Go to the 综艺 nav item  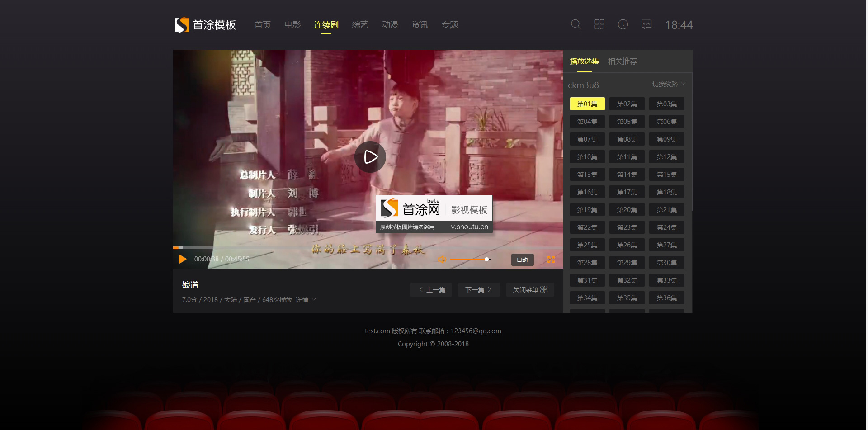pos(360,25)
